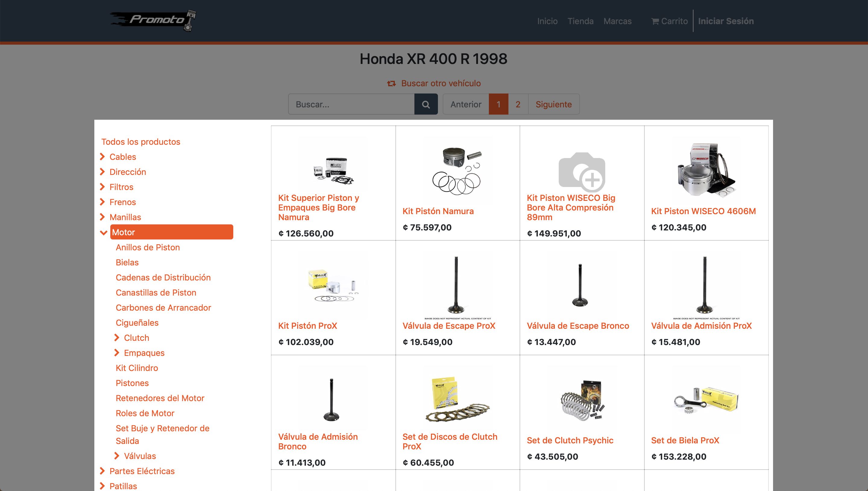Open the Carrito link
Screen dimensions: 868x491
(x=669, y=21)
